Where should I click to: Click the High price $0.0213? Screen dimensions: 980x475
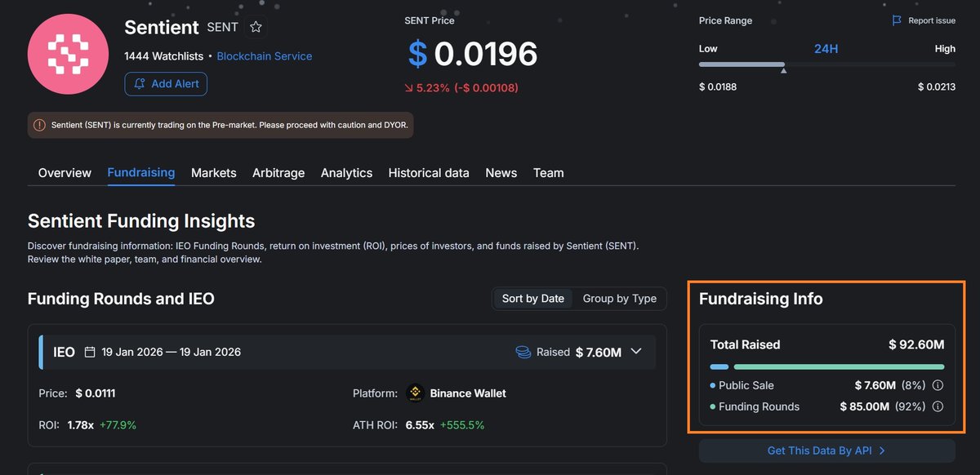pyautogui.click(x=937, y=87)
